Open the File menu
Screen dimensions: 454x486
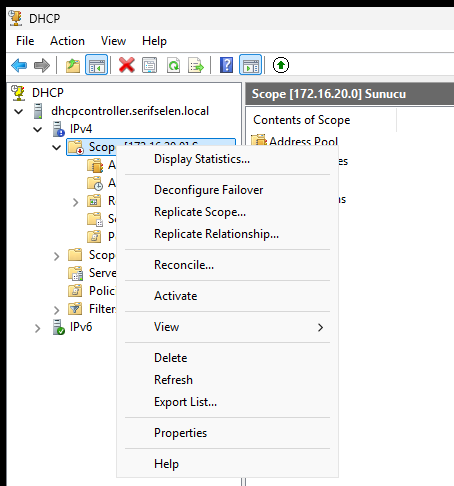25,41
